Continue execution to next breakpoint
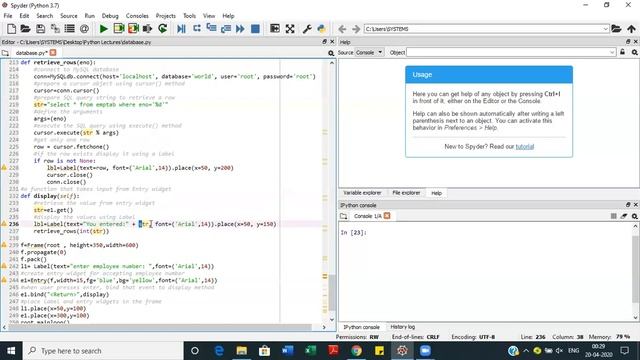The width and height of the screenshot is (640, 360). (x=240, y=29)
